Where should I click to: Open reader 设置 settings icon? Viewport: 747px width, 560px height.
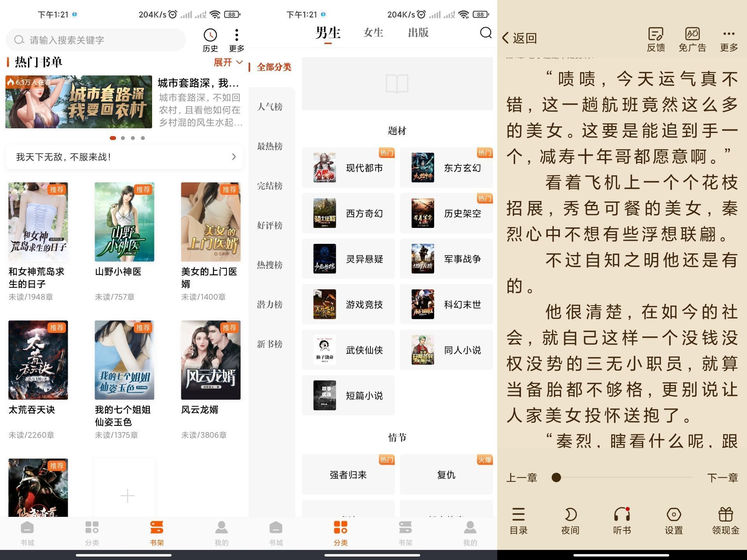pos(673,521)
